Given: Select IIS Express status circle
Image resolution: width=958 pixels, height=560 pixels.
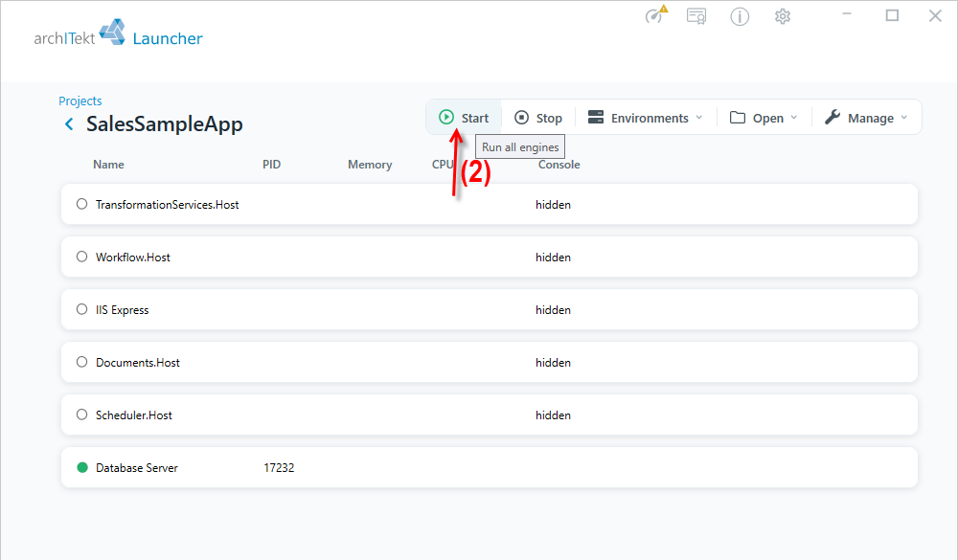Looking at the screenshot, I should [81, 309].
